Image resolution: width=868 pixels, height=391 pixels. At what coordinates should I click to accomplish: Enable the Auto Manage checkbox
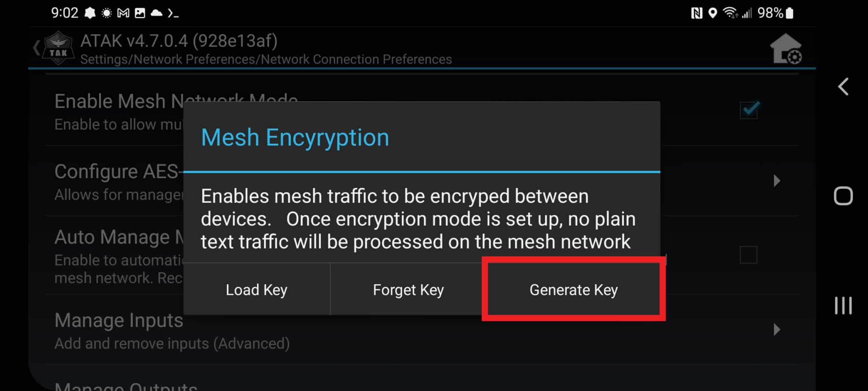(x=748, y=255)
